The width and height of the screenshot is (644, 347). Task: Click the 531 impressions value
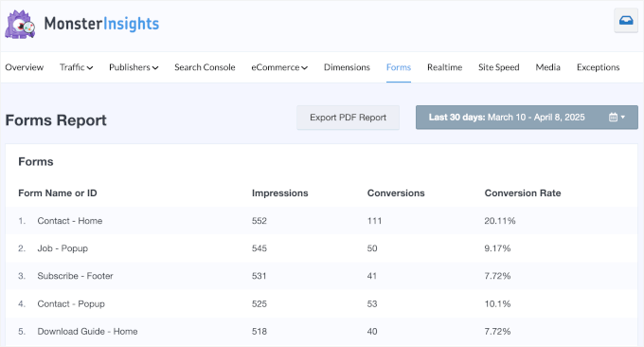(x=259, y=276)
